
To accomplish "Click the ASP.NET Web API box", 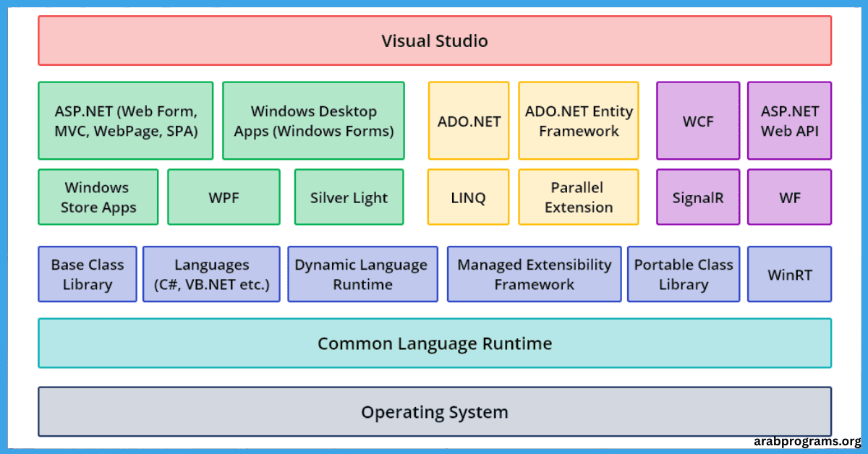I will [x=790, y=121].
